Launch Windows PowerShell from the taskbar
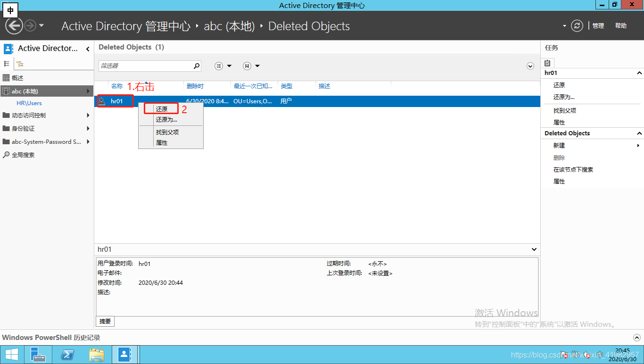644x364 pixels. [x=67, y=355]
